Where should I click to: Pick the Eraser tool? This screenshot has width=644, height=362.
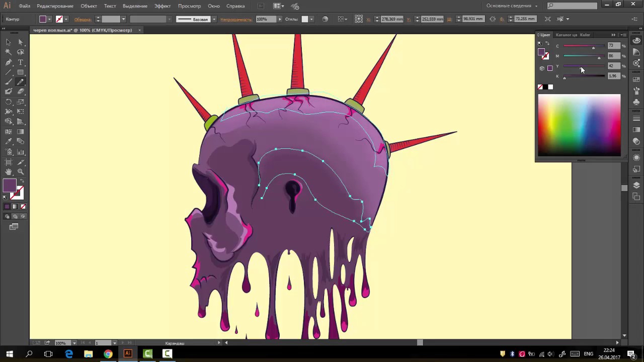point(21,92)
